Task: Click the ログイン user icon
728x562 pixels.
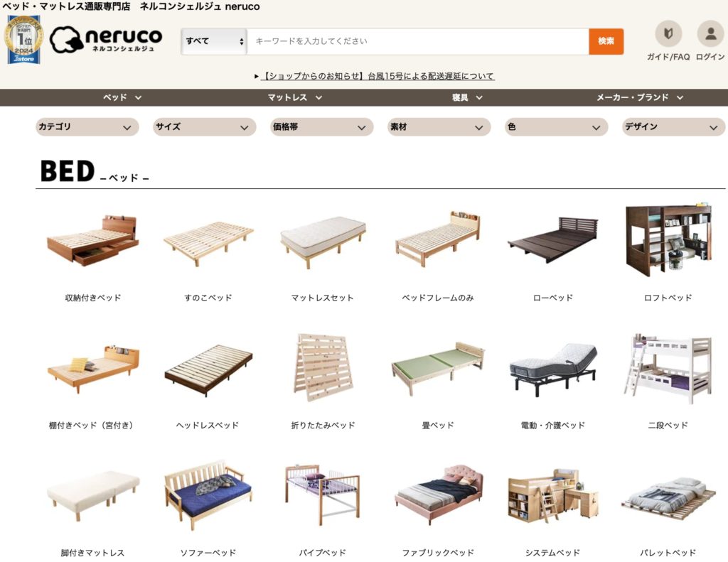Action: (x=710, y=34)
